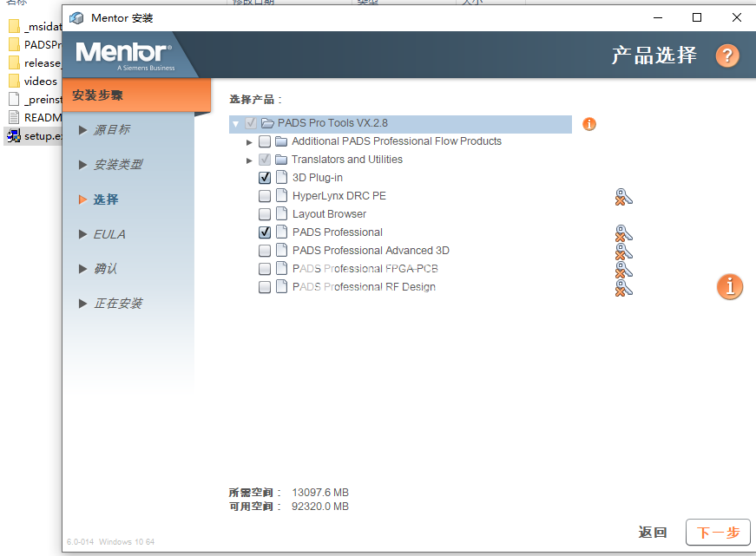Check the PADS Professional Advanced 3D checkbox

pos(265,251)
